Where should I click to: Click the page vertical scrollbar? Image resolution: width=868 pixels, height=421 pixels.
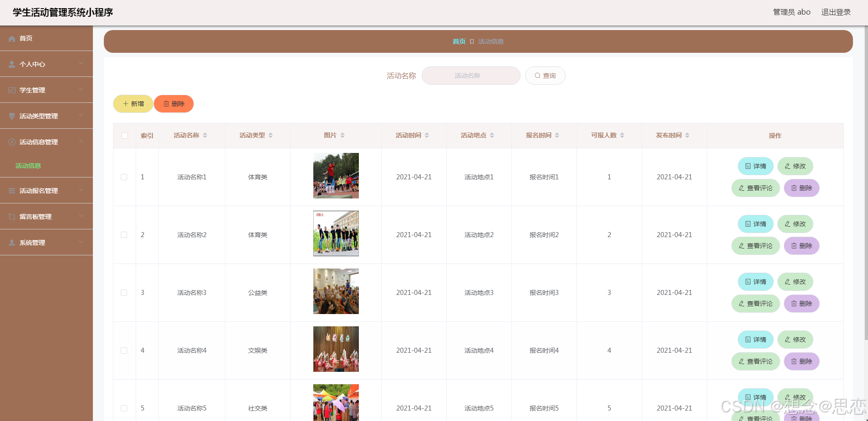point(866,182)
